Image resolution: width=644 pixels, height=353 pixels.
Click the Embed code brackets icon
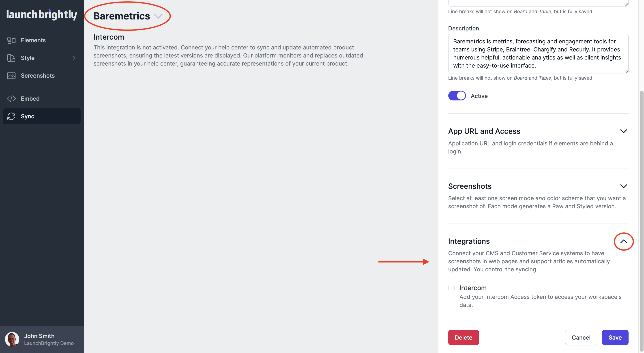11,99
